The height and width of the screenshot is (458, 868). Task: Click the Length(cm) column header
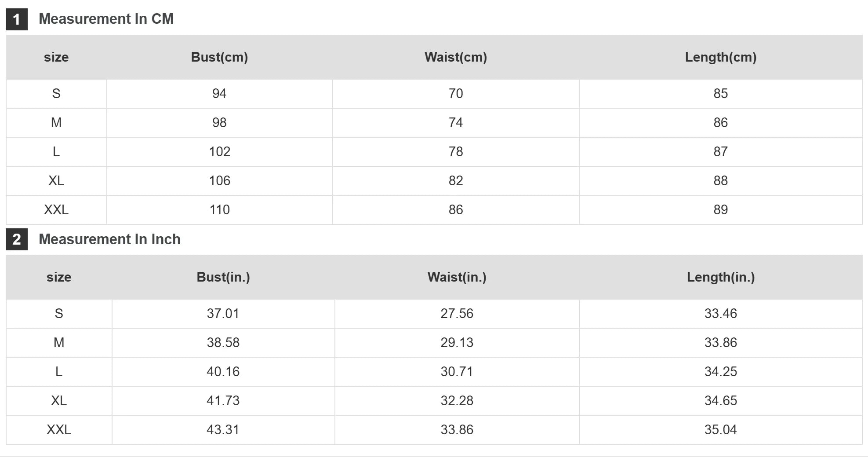721,57
